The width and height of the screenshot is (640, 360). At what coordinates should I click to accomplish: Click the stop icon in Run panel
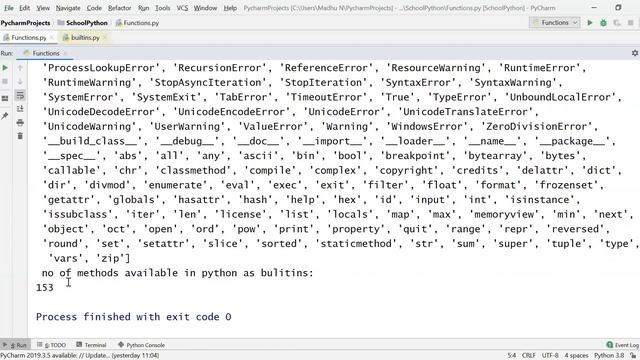pyautogui.click(x=5, y=82)
